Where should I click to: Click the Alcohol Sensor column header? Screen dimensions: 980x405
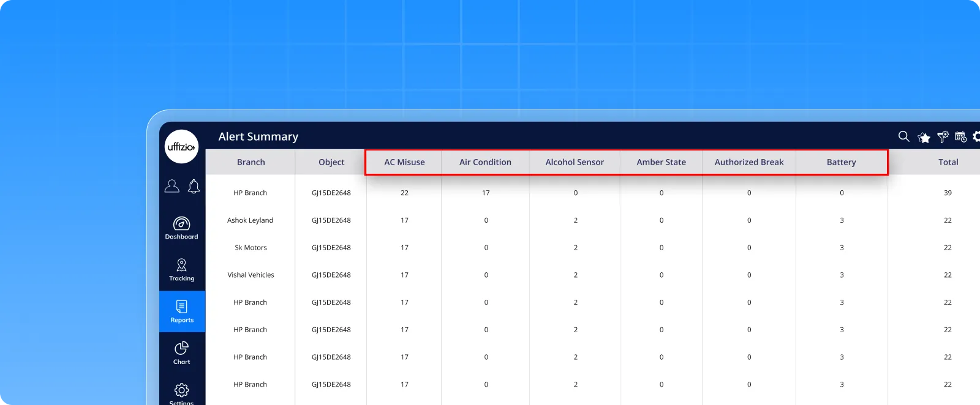575,162
